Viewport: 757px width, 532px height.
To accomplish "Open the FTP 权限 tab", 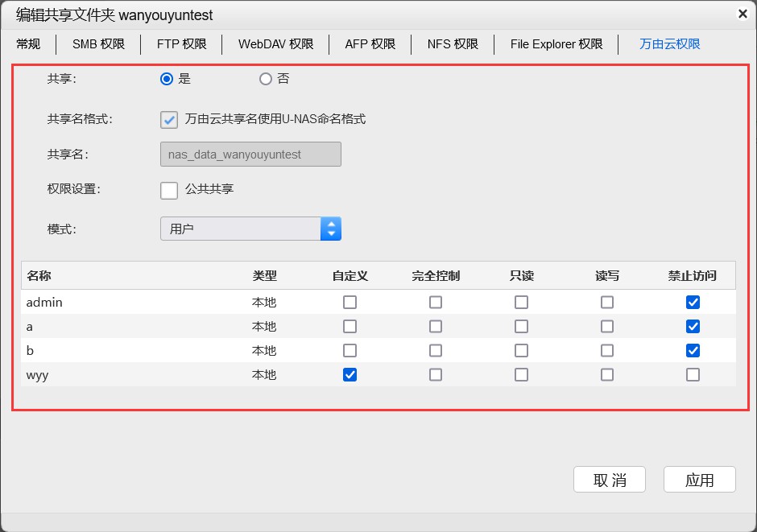I will (x=182, y=44).
